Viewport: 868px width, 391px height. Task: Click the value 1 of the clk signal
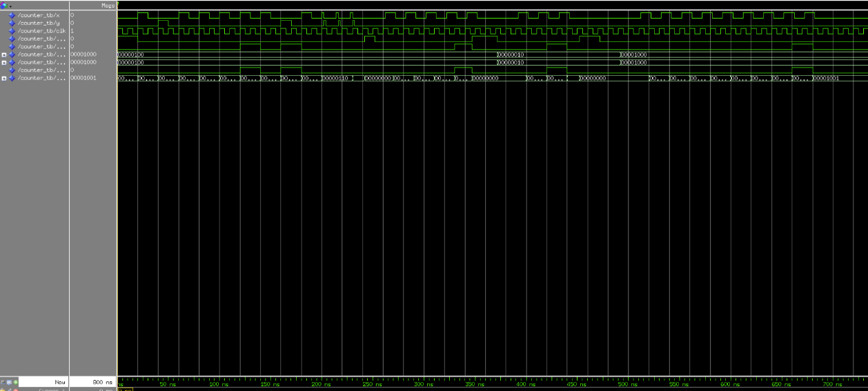click(72, 31)
